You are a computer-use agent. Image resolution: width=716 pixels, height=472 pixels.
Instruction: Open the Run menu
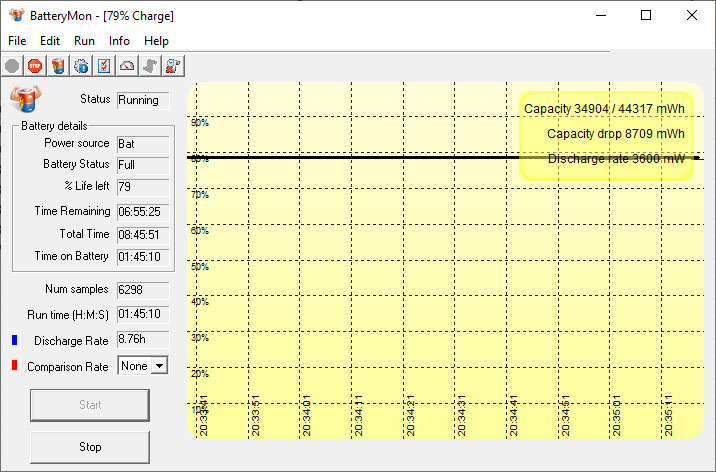click(84, 41)
